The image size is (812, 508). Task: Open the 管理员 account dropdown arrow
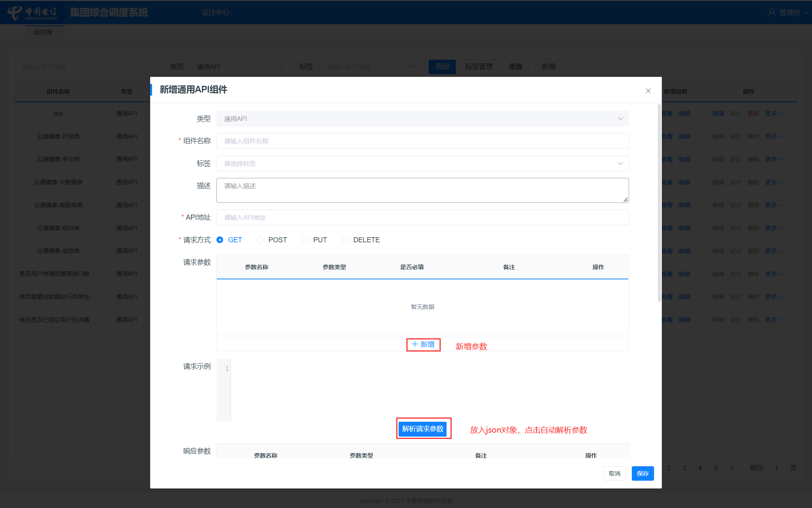tap(806, 12)
